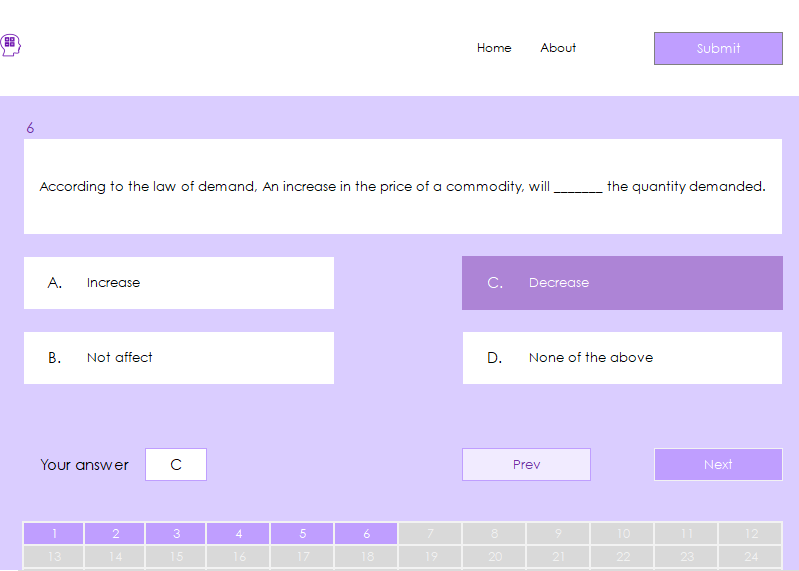Jump to question 19 in navigator

click(431, 557)
